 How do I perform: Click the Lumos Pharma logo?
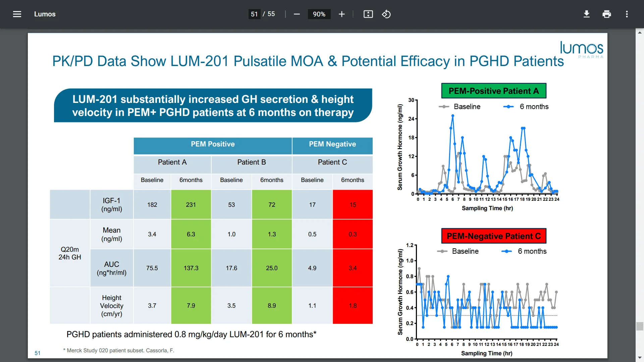click(x=582, y=49)
